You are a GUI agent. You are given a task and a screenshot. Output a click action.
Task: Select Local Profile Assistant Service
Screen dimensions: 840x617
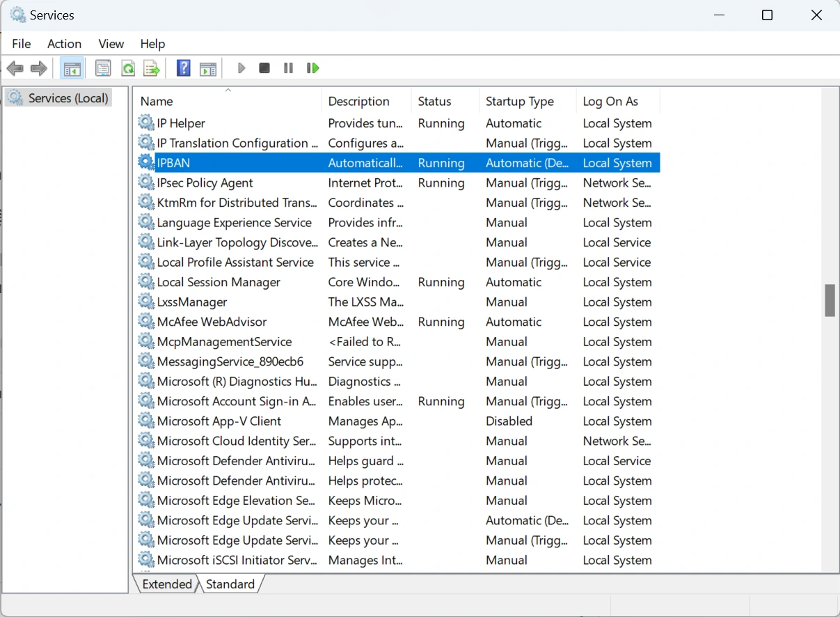(x=235, y=263)
